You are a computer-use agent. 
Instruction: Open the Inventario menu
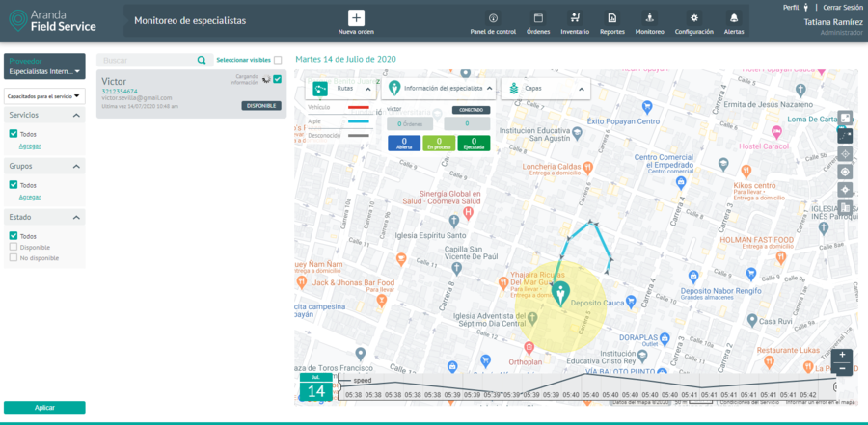point(575,23)
